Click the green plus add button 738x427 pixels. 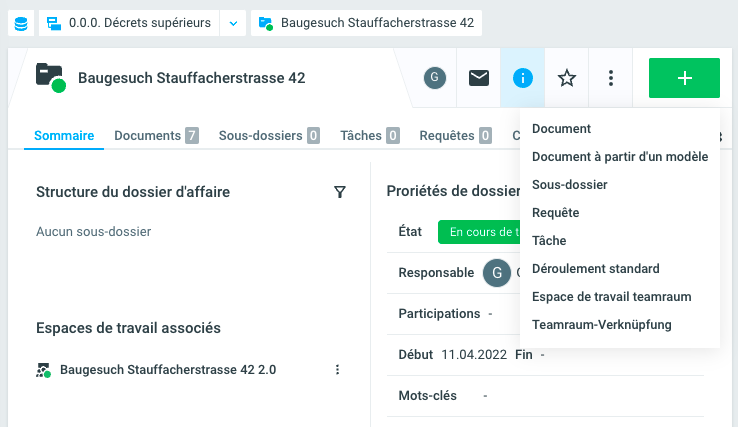point(684,78)
